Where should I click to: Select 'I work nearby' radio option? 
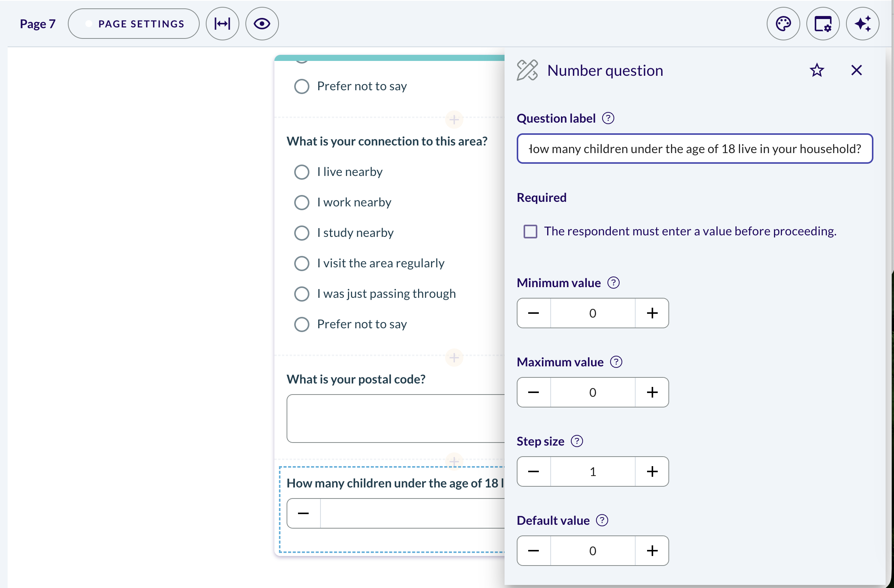pyautogui.click(x=301, y=202)
